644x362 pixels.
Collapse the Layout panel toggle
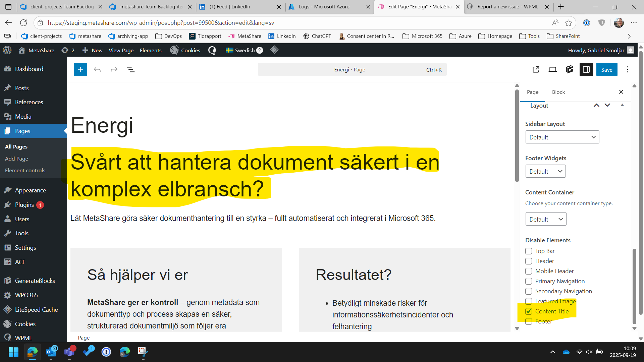[622, 105]
